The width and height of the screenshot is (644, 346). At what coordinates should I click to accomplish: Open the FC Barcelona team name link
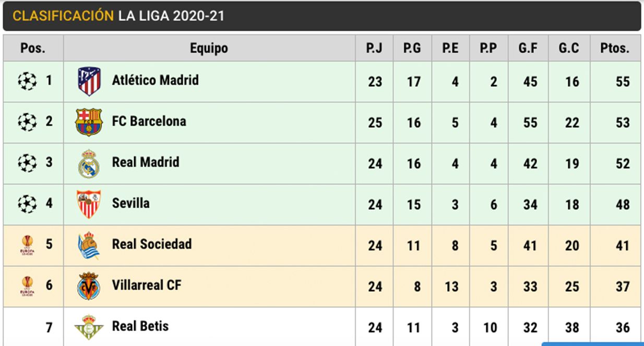[x=149, y=121]
